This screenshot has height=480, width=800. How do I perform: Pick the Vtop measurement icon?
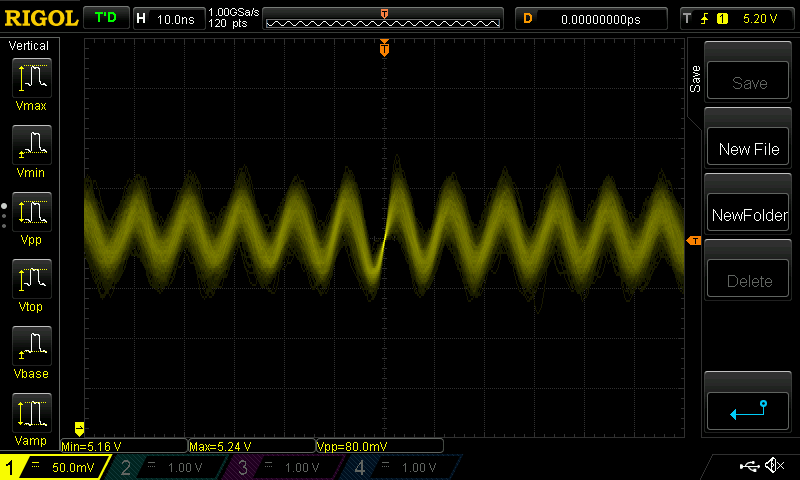pos(31,279)
